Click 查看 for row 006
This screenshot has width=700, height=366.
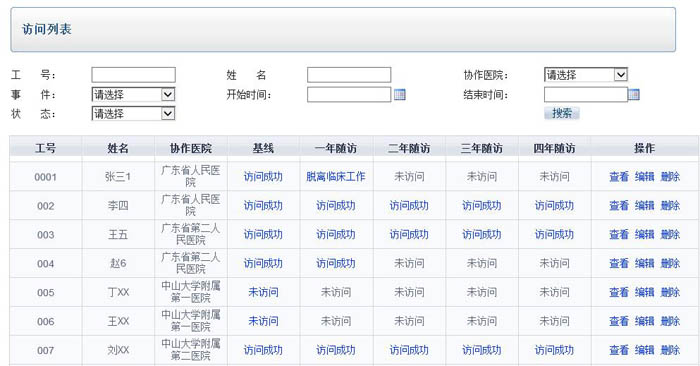click(619, 321)
